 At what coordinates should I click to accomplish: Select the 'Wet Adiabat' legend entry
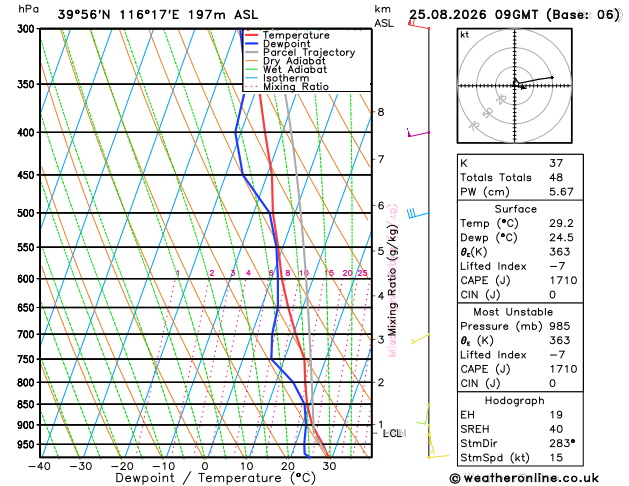click(295, 69)
